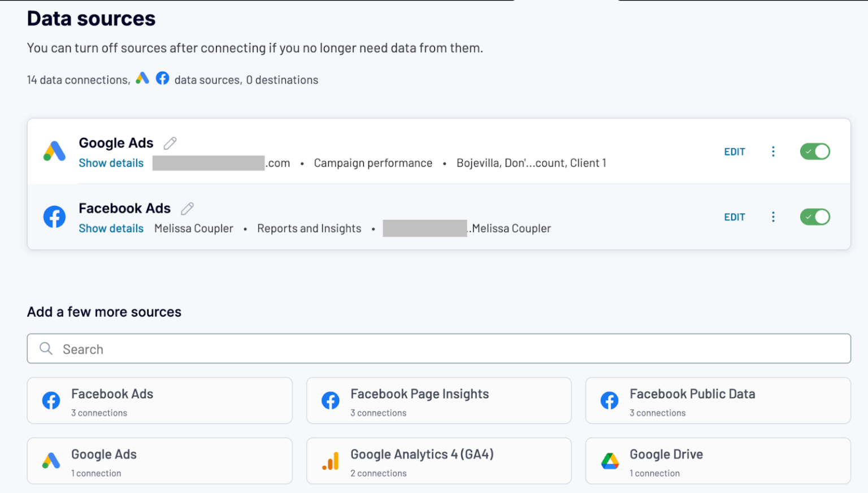Disable the Facebook Ads source toggle
The height and width of the screenshot is (493, 868).
click(x=814, y=217)
